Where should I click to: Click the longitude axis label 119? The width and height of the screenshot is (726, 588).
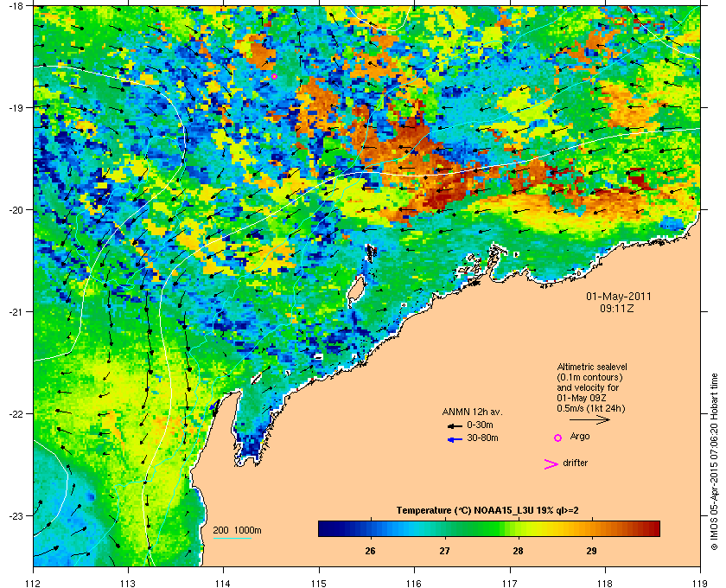click(700, 583)
